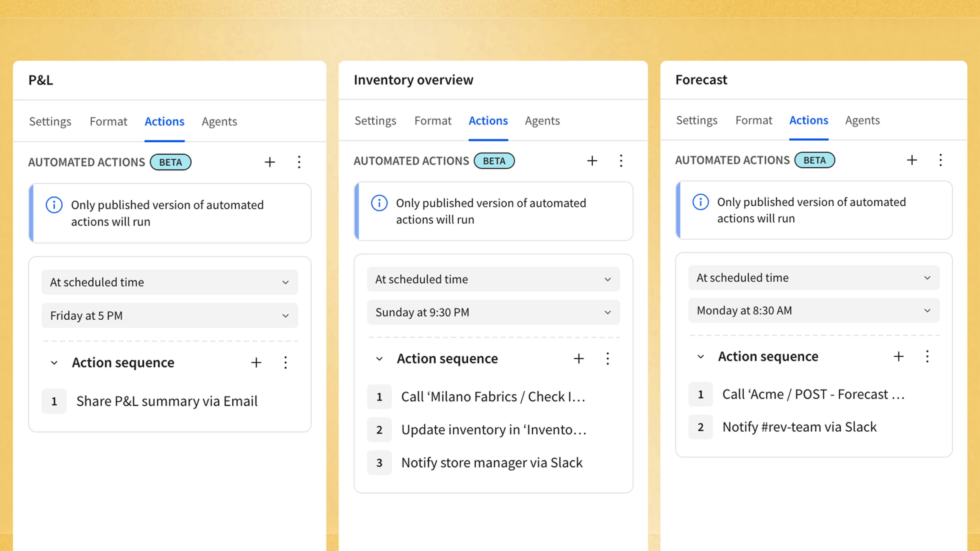This screenshot has height=551, width=980.
Task: Select 'Update inventory in Invento…' action
Action: click(493, 430)
